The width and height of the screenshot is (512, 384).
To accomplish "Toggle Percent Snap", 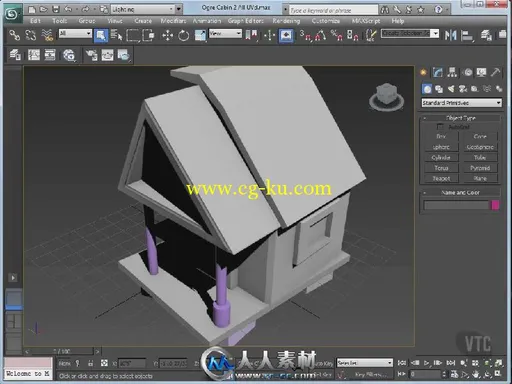I will pos(337,35).
